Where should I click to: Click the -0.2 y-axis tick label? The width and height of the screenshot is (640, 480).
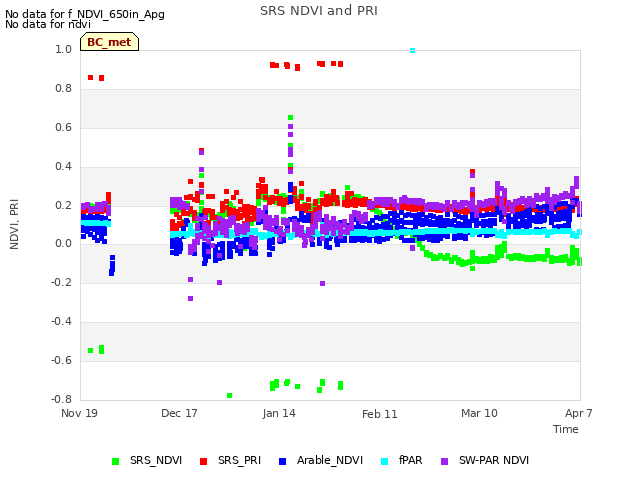coord(61,282)
